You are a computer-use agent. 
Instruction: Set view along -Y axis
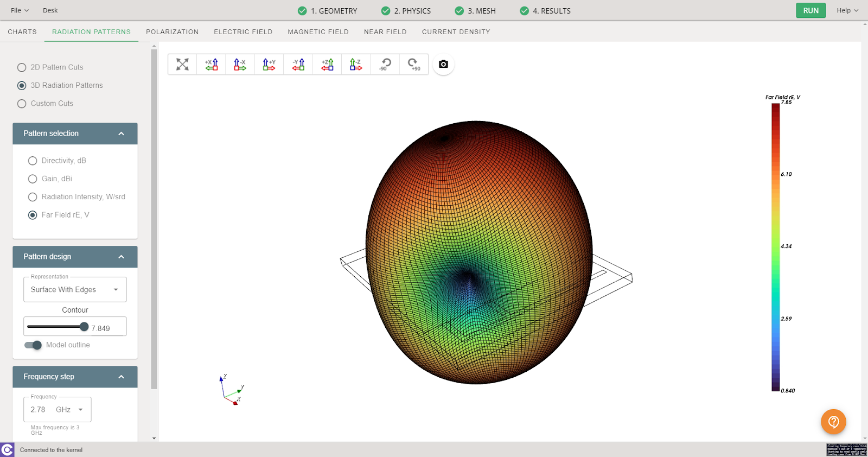tap(298, 65)
